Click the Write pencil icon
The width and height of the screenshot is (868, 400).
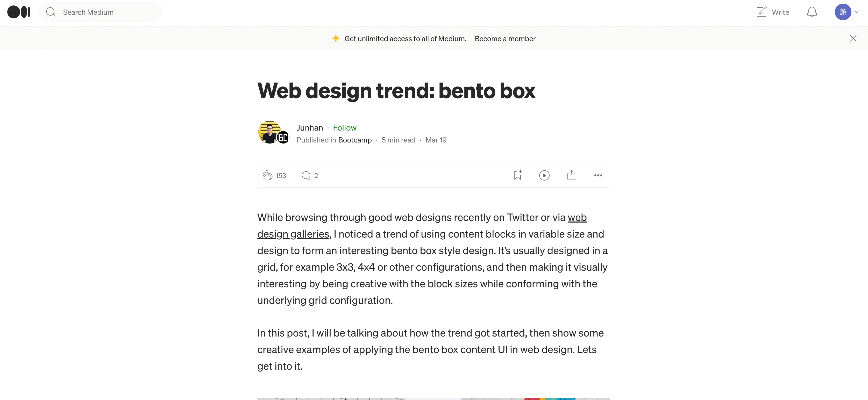click(762, 12)
